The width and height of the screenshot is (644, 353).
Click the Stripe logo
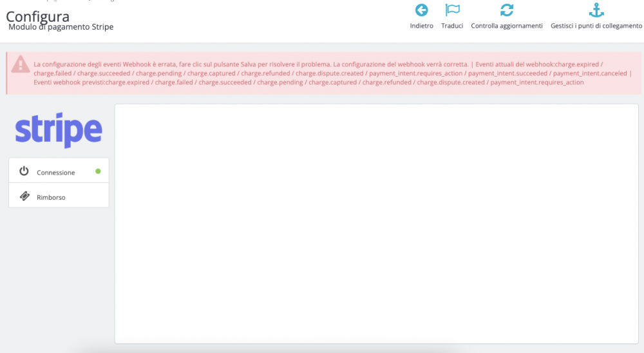point(59,130)
